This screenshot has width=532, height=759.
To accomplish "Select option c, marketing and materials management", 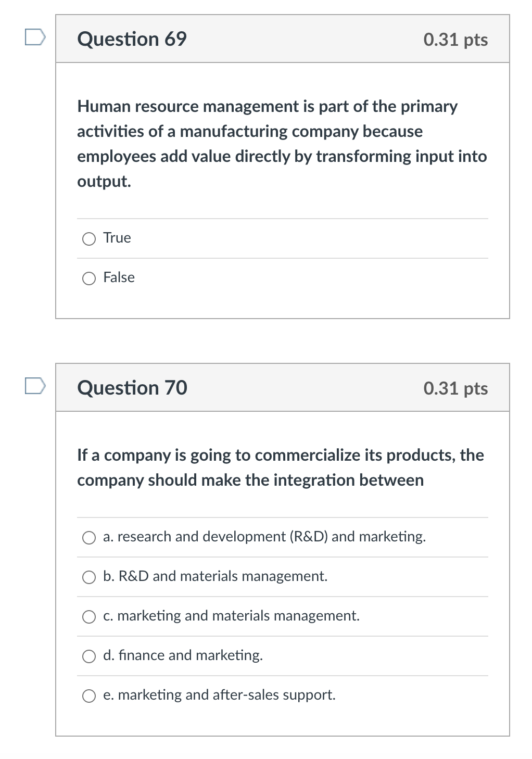I will pos(90,616).
